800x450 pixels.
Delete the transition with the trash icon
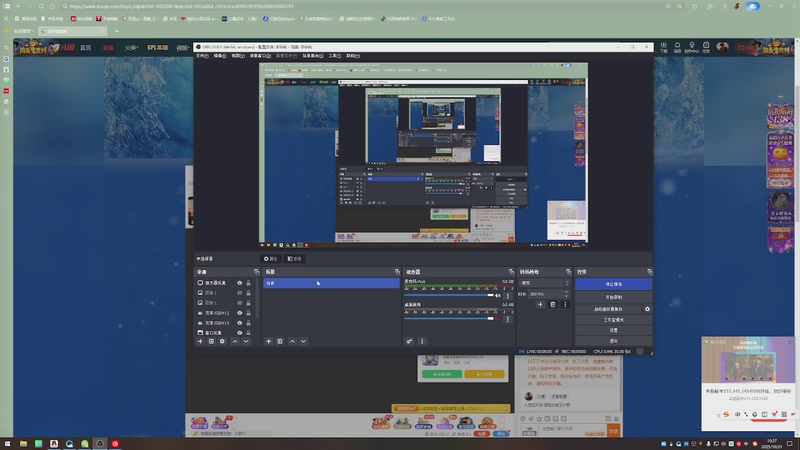coord(553,305)
